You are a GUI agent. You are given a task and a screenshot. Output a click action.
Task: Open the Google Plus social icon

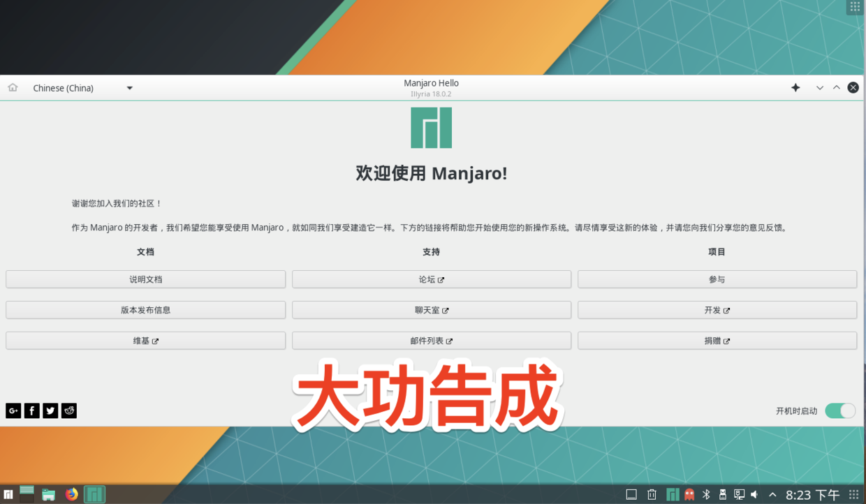coord(13,410)
